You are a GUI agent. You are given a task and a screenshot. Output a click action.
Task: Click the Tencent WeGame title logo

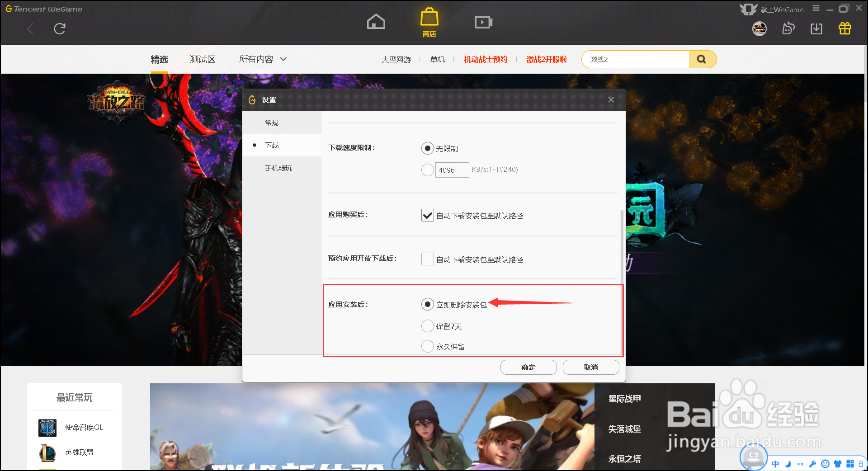[x=44, y=9]
